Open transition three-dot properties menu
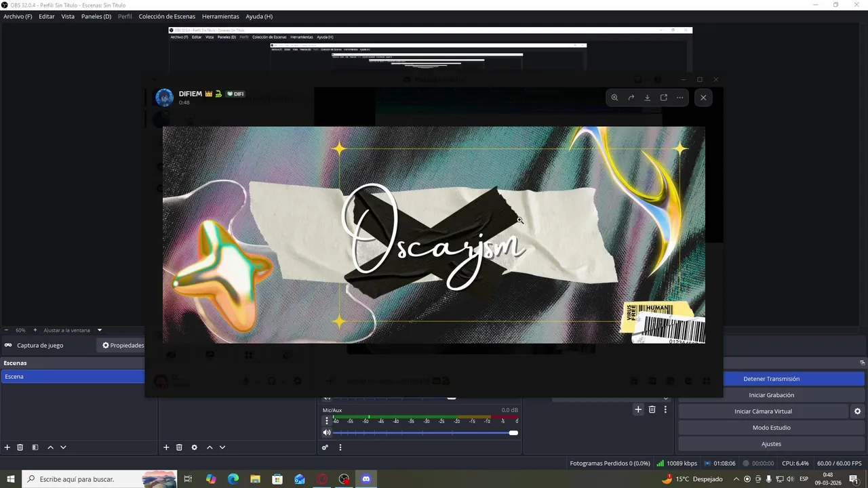868x488 pixels. click(x=666, y=409)
